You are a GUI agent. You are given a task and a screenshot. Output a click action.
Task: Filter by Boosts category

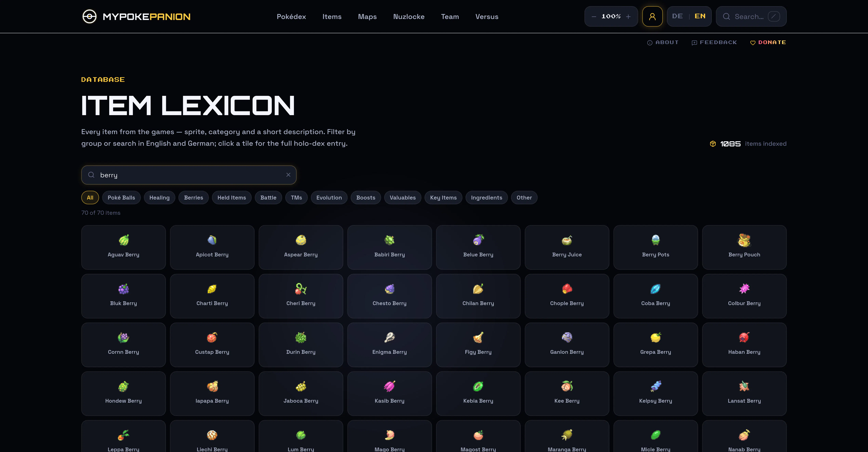366,198
